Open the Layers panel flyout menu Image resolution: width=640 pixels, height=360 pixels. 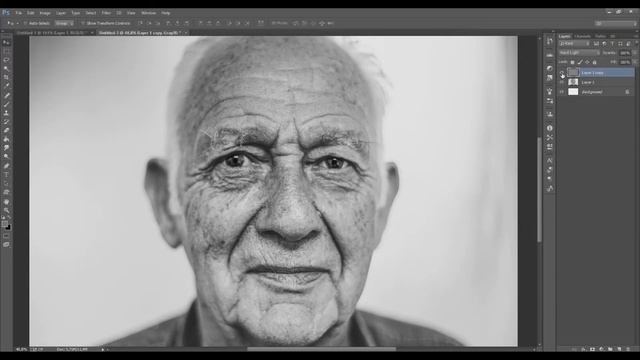pyautogui.click(x=636, y=36)
